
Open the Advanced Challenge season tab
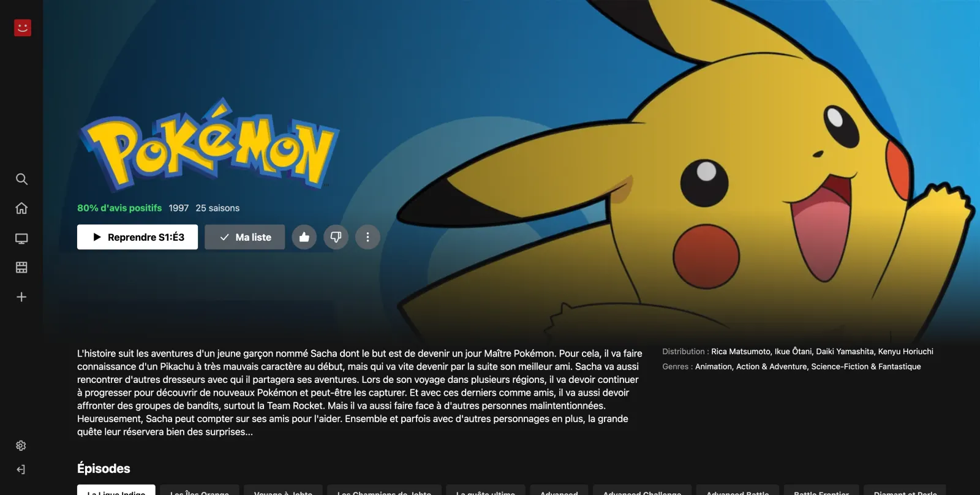point(642,490)
